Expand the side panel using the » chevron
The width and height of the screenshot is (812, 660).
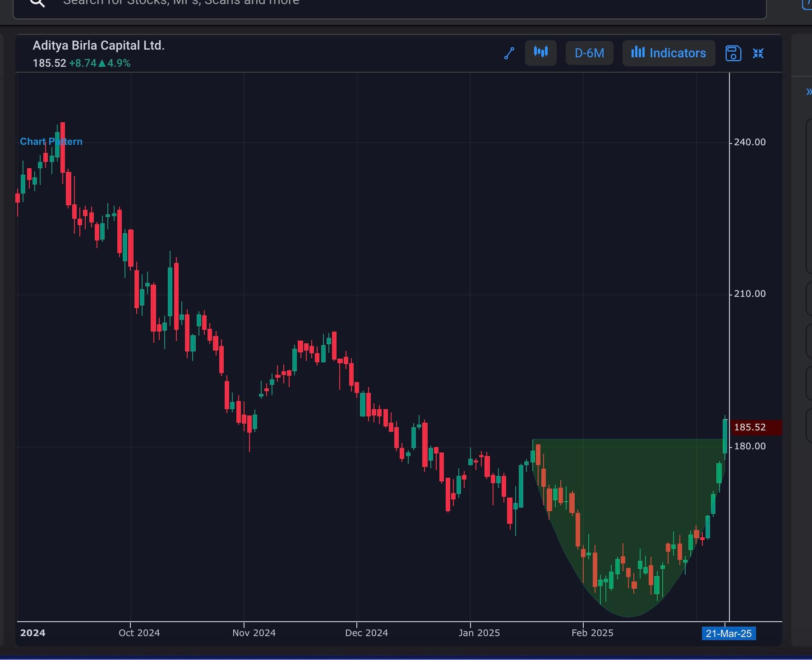pos(808,92)
